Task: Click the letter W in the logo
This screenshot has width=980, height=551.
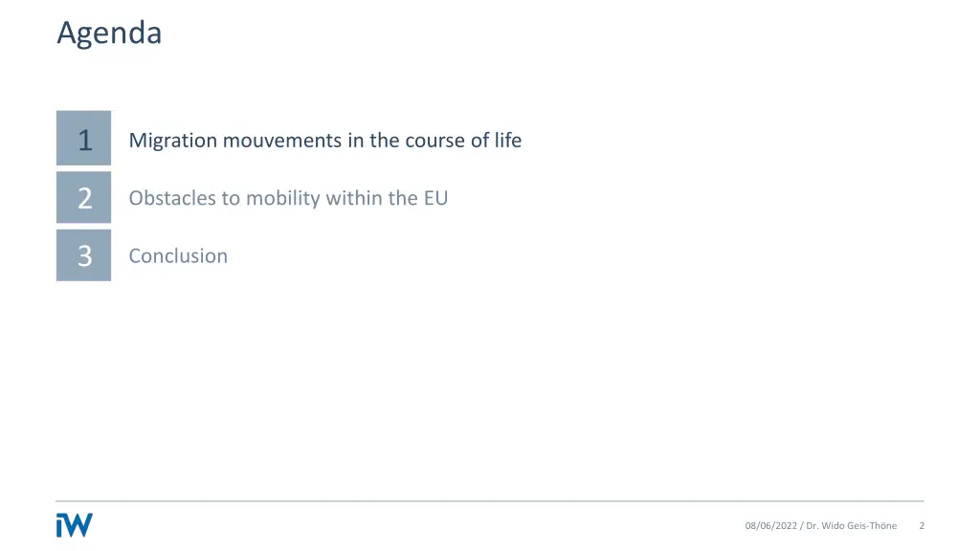Action: 78,525
